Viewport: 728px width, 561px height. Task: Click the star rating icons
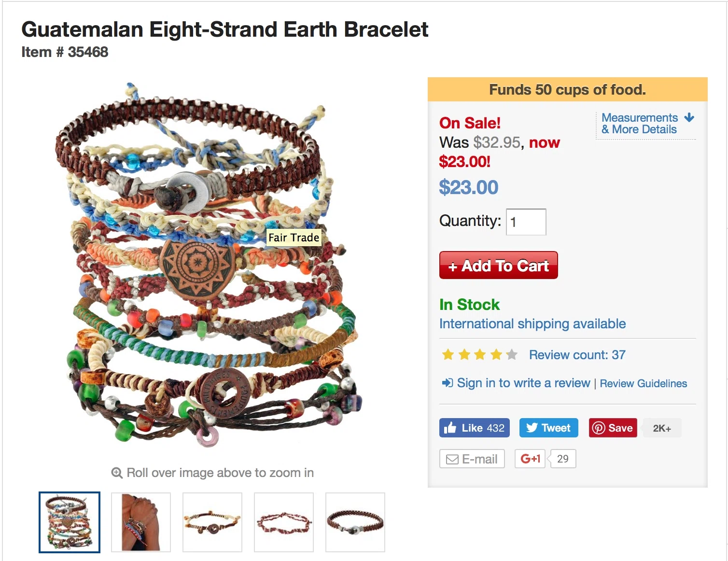(x=479, y=355)
